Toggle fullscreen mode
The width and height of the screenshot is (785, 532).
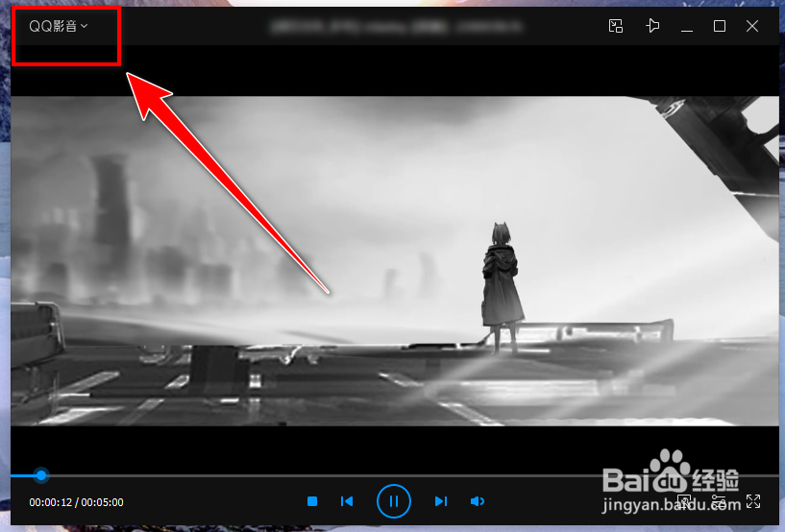[x=753, y=501]
